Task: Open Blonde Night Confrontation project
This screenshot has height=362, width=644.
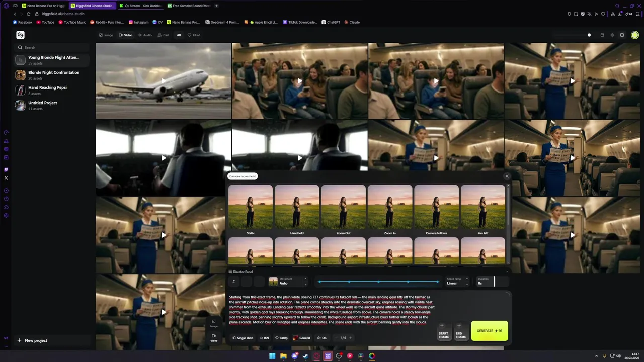Action: [x=52, y=75]
